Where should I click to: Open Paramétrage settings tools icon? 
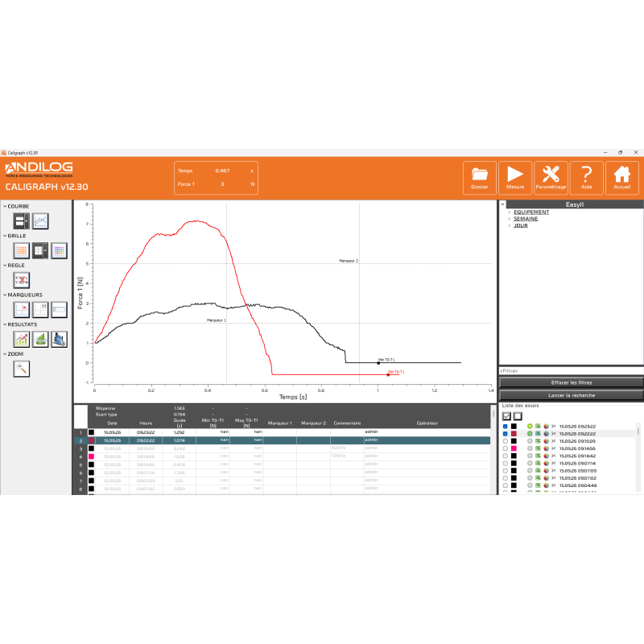click(551, 178)
